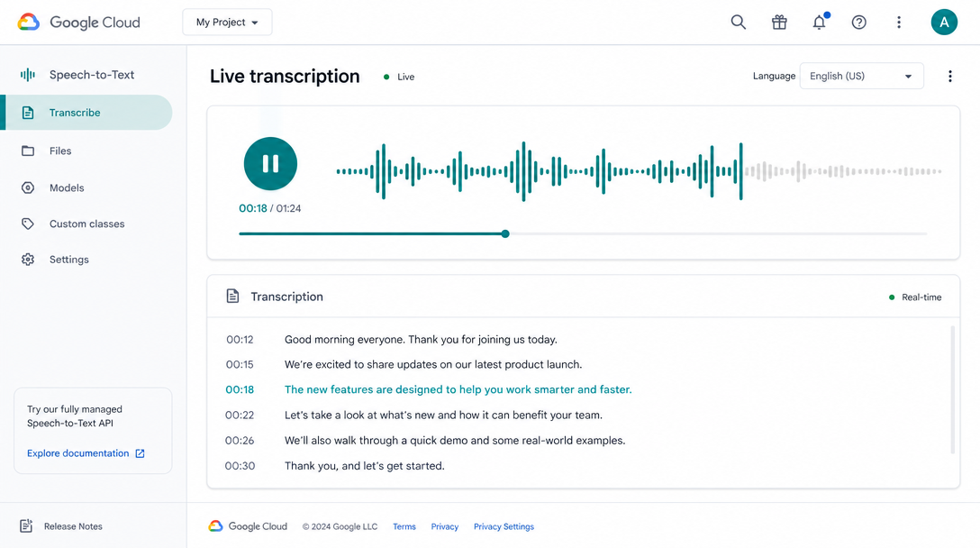Click the Settings gear icon
Viewport: 980px width, 548px height.
click(x=28, y=260)
